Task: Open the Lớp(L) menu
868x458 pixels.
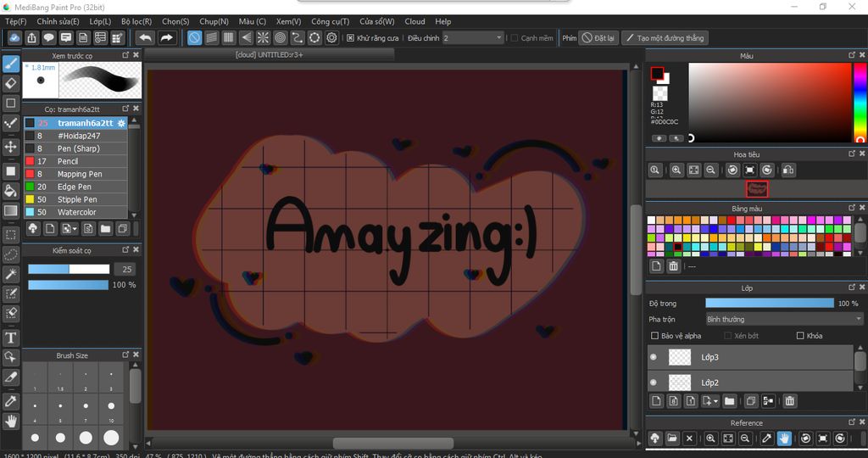Action: (x=100, y=21)
